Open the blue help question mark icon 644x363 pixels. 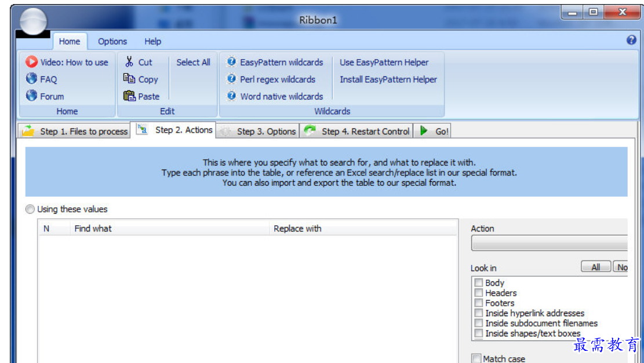[x=631, y=40]
